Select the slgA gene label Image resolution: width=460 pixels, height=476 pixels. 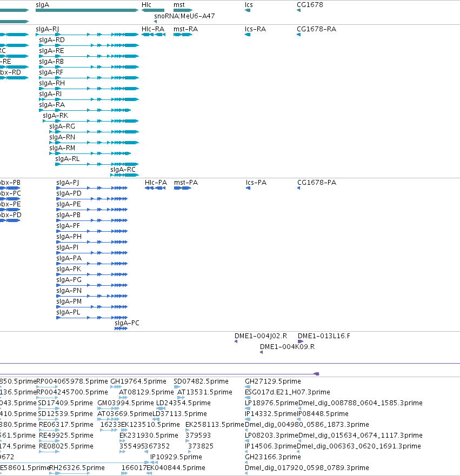[42, 5]
